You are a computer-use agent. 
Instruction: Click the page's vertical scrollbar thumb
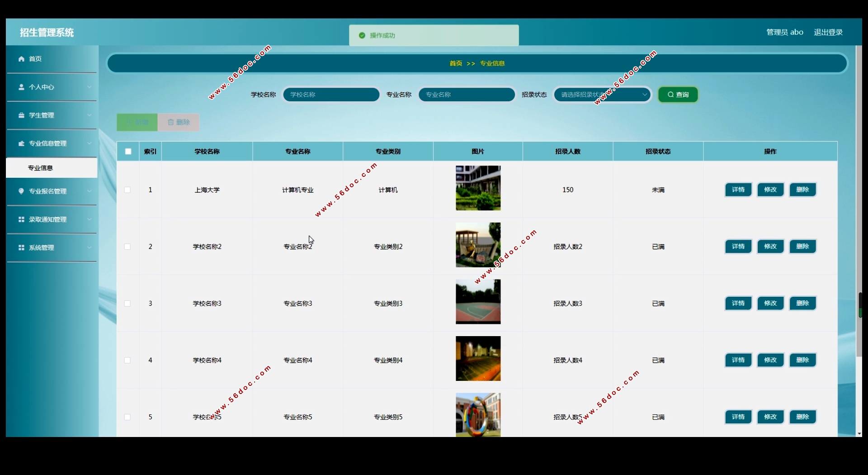point(859,201)
